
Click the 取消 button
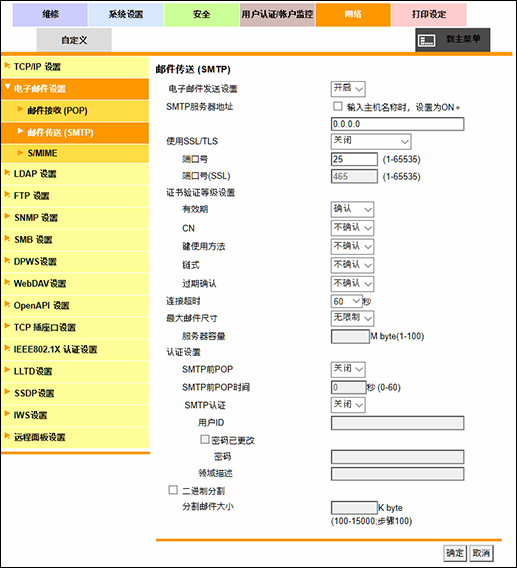481,553
